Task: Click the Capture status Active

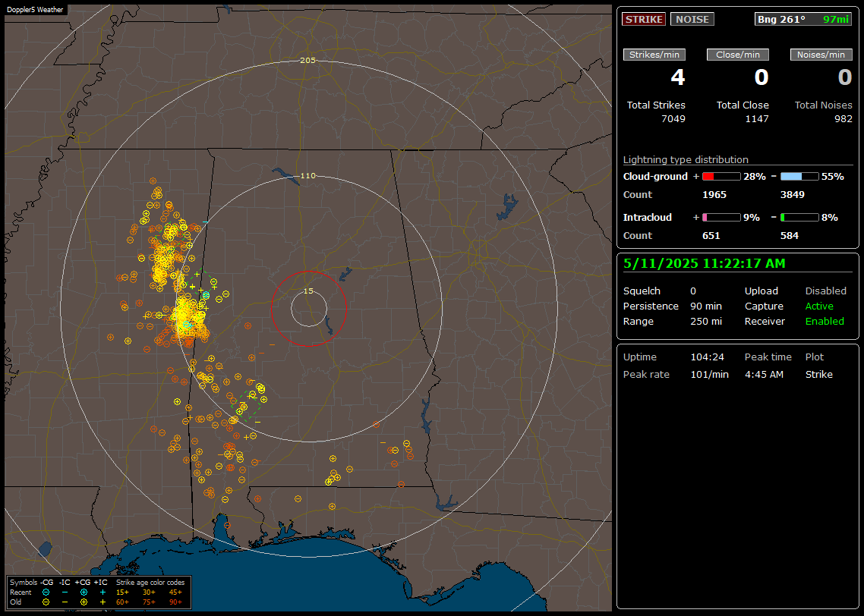Action: (x=818, y=306)
